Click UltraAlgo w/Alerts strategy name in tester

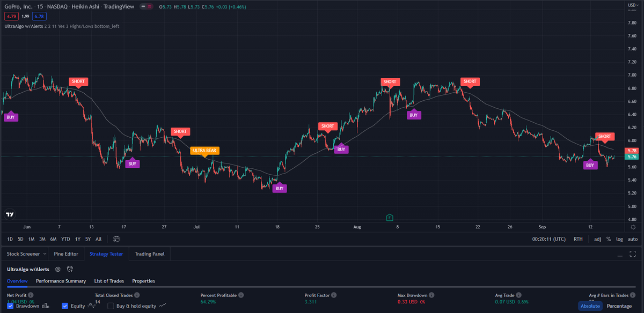[28, 269]
